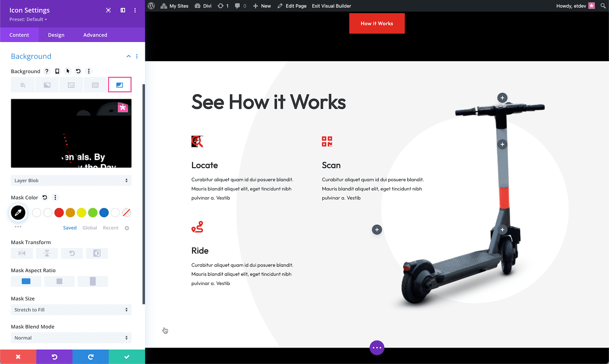The image size is (609, 364).
Task: Select the background mask tab
Action: [x=120, y=85]
